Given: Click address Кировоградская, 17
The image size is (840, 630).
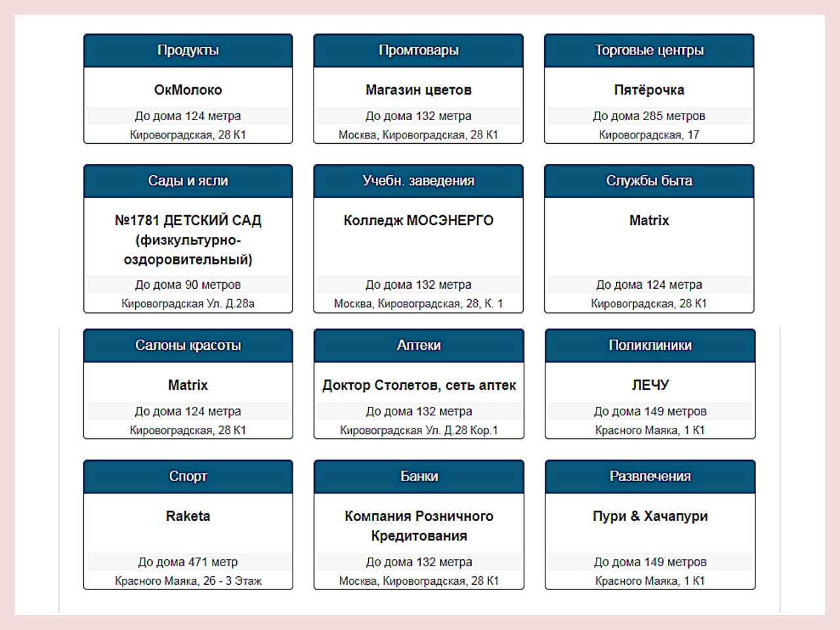Looking at the screenshot, I should 649,135.
